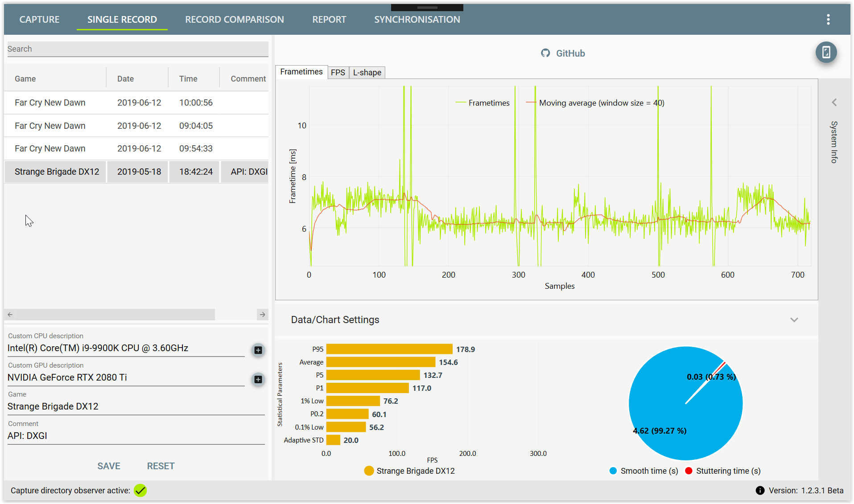
Task: Sort by the Game column header
Action: click(25, 78)
